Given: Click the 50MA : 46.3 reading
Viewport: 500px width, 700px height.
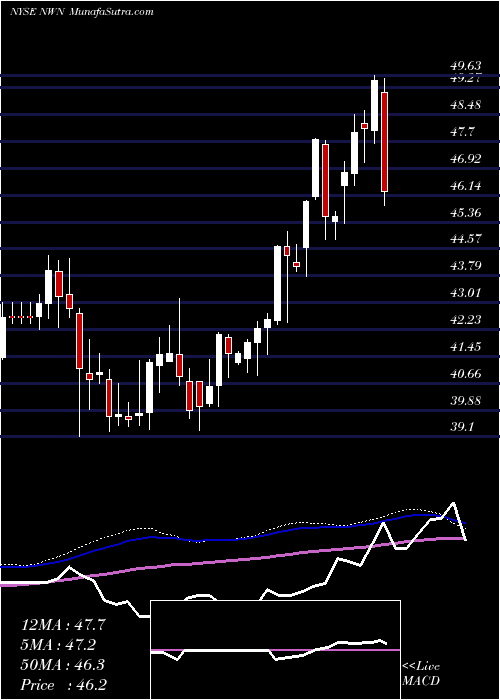Looking at the screenshot, I should [63, 665].
